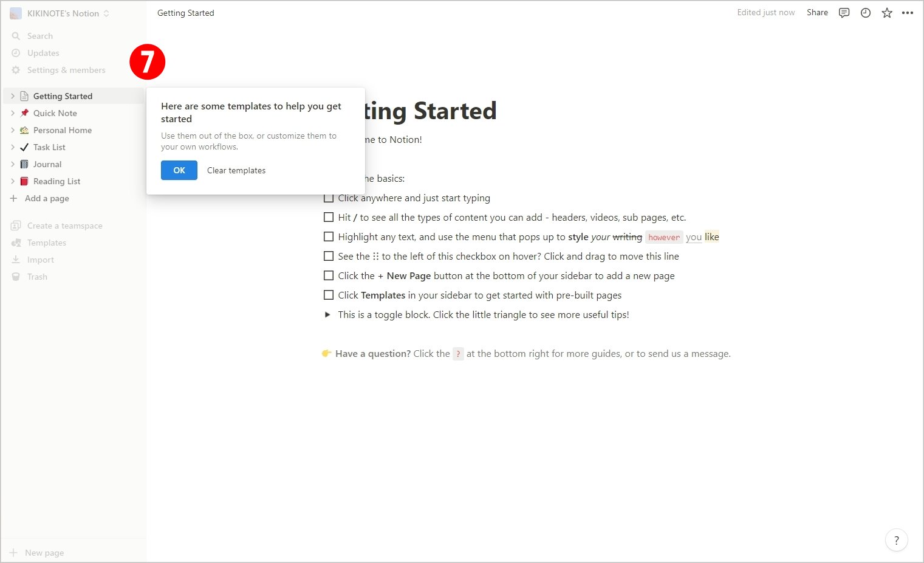Open the three-dots page menu

(908, 13)
